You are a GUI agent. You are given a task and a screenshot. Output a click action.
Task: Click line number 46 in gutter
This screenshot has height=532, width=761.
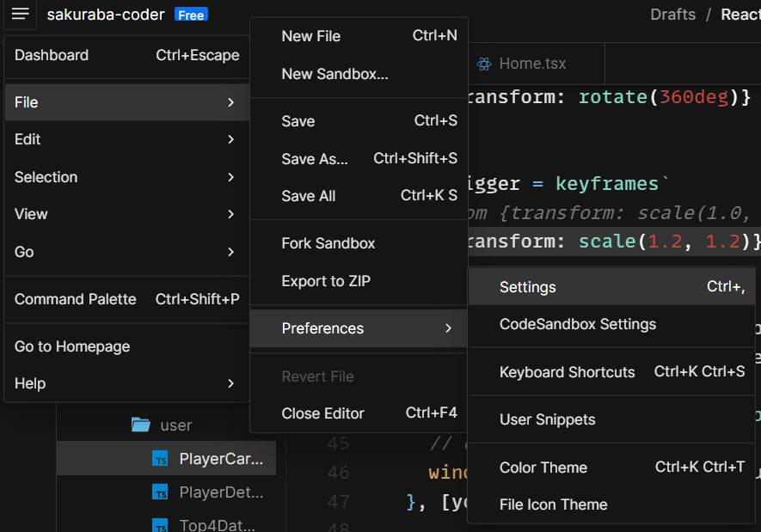pyautogui.click(x=339, y=473)
